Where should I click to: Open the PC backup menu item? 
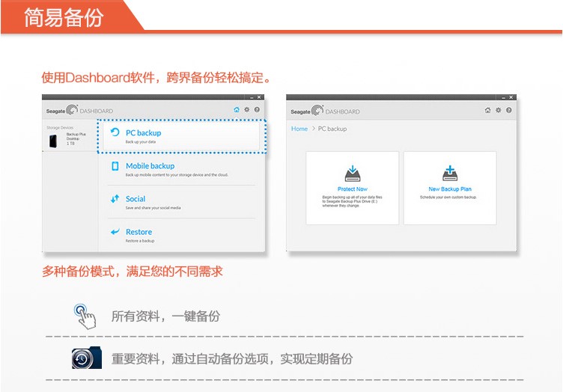pyautogui.click(x=181, y=136)
